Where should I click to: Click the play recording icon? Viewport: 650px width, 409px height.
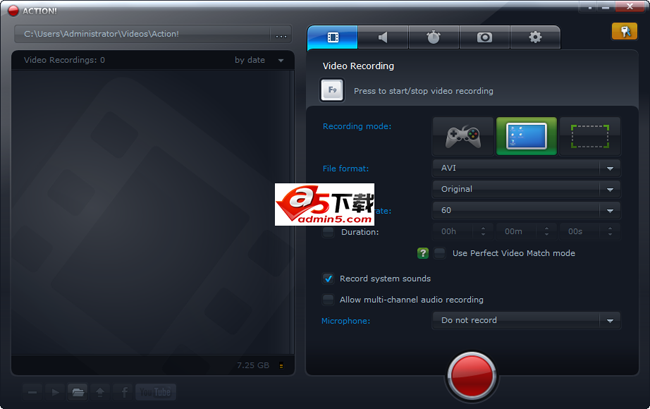[55, 392]
